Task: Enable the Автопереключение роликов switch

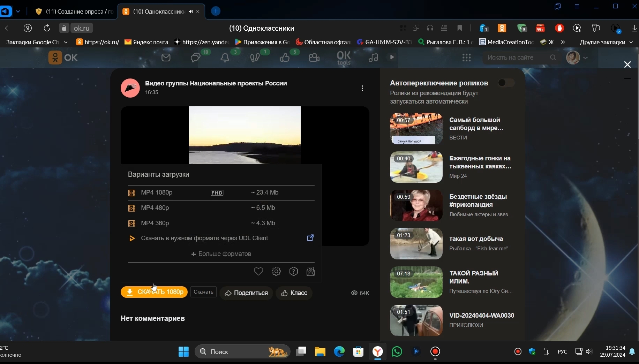Action: click(506, 83)
